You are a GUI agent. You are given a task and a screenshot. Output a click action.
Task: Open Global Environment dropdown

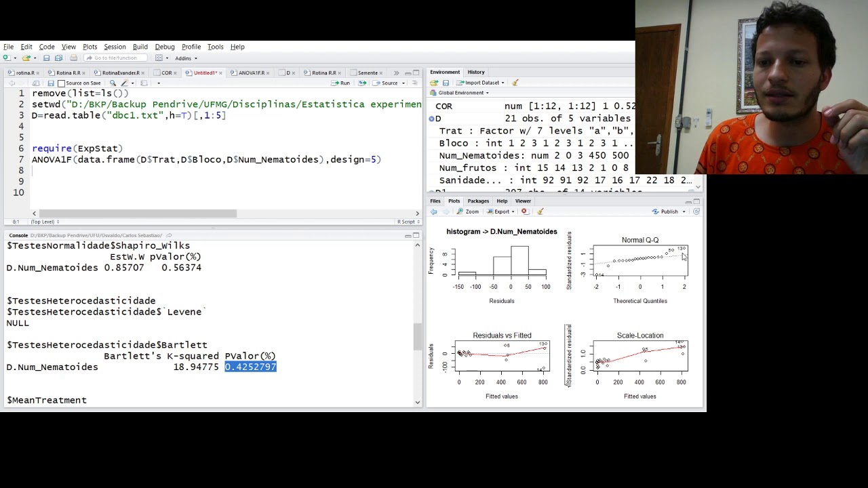pyautogui.click(x=460, y=93)
